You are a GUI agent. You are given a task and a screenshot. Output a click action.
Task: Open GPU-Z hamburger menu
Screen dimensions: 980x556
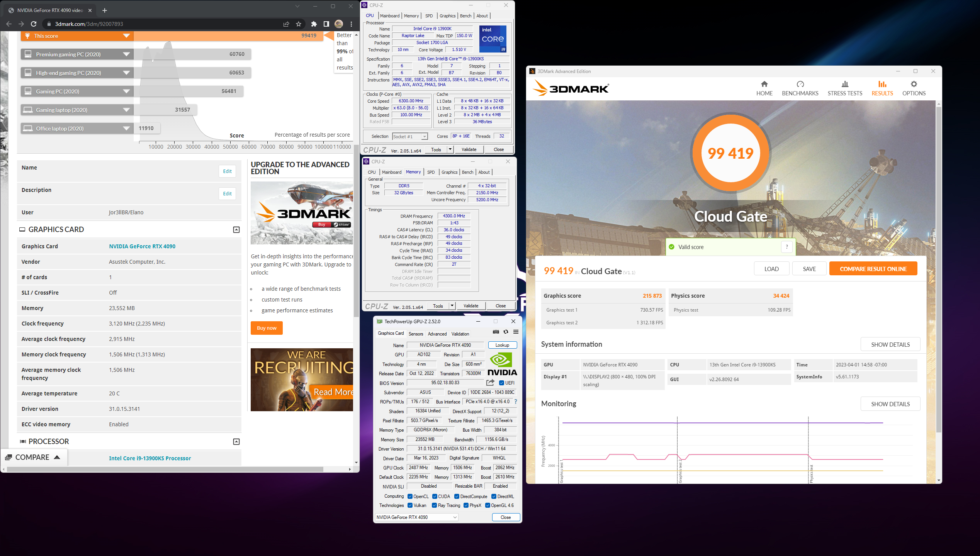[x=516, y=332]
